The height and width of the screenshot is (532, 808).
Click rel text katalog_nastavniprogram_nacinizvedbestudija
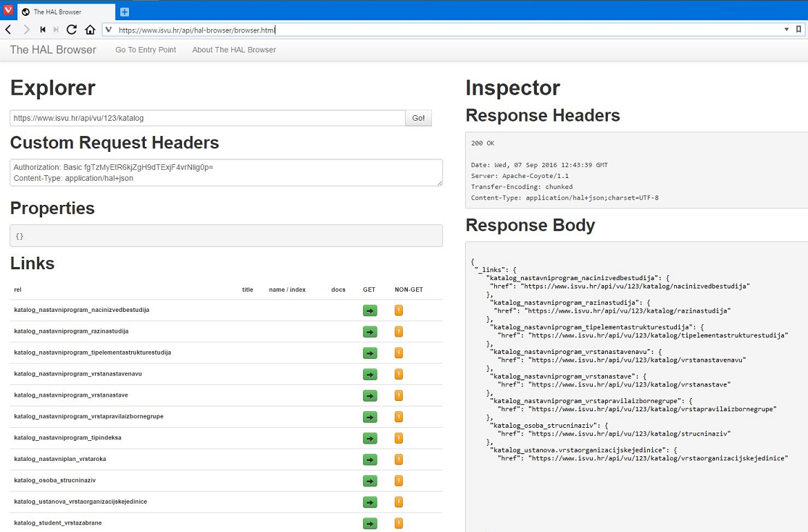pos(81,310)
